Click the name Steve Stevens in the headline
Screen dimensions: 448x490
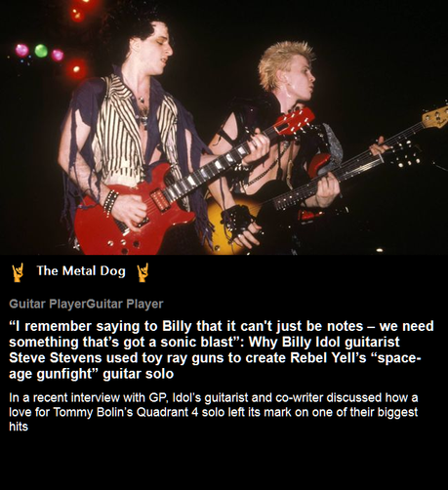click(56, 358)
